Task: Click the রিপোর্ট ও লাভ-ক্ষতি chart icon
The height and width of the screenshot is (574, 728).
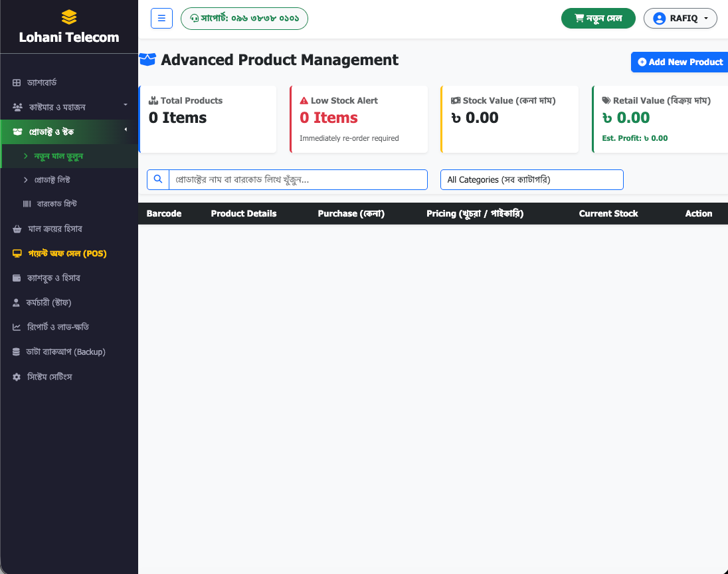Action: point(17,327)
